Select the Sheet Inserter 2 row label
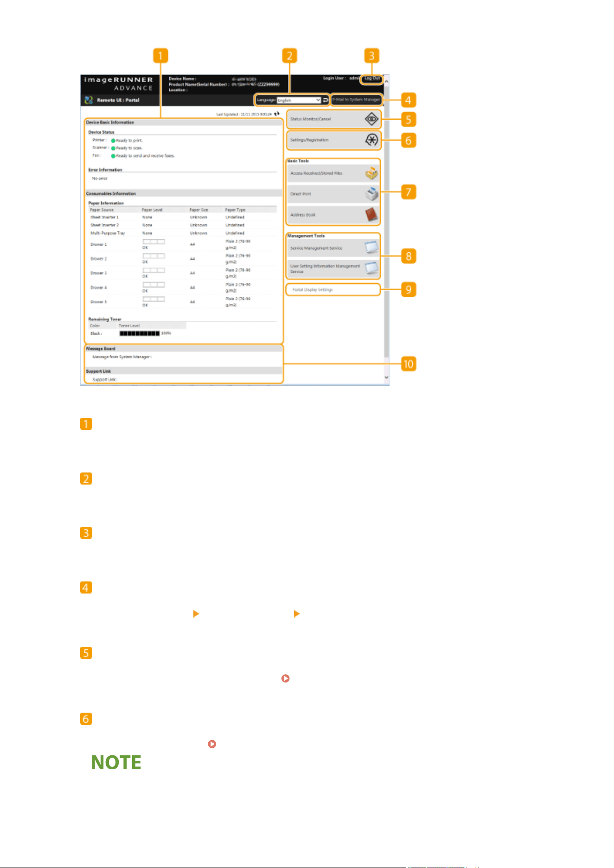The image size is (614, 868). tap(104, 225)
